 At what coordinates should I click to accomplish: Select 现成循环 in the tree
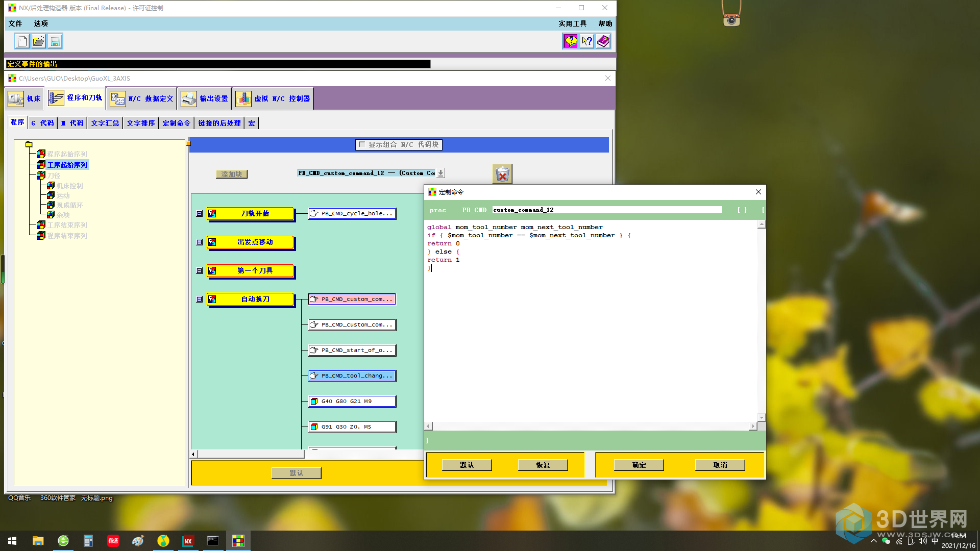click(x=69, y=206)
